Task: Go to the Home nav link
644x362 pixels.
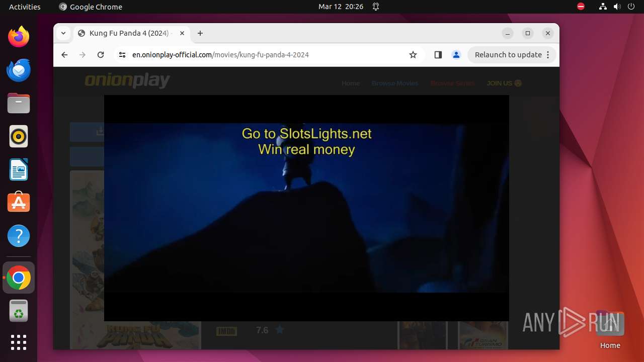Action: coord(351,83)
